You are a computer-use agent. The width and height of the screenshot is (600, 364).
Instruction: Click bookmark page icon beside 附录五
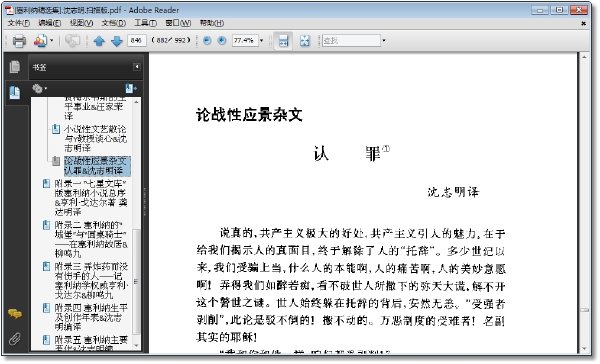[x=46, y=340]
